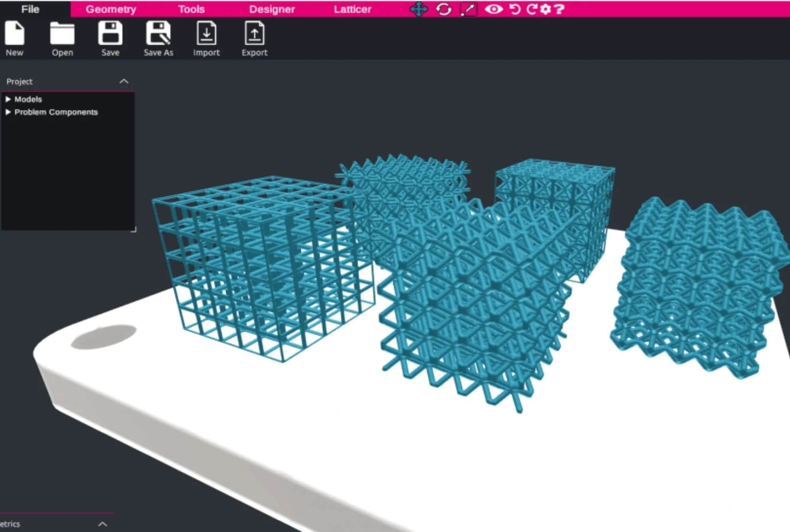This screenshot has width=790, height=532.
Task: Import a model with Import button
Action: (206, 34)
